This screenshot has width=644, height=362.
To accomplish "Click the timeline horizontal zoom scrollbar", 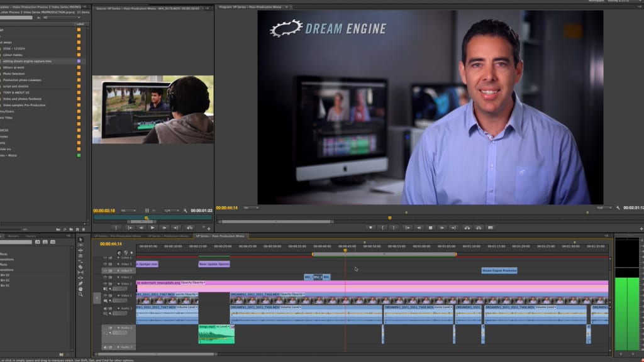I will tap(155, 354).
